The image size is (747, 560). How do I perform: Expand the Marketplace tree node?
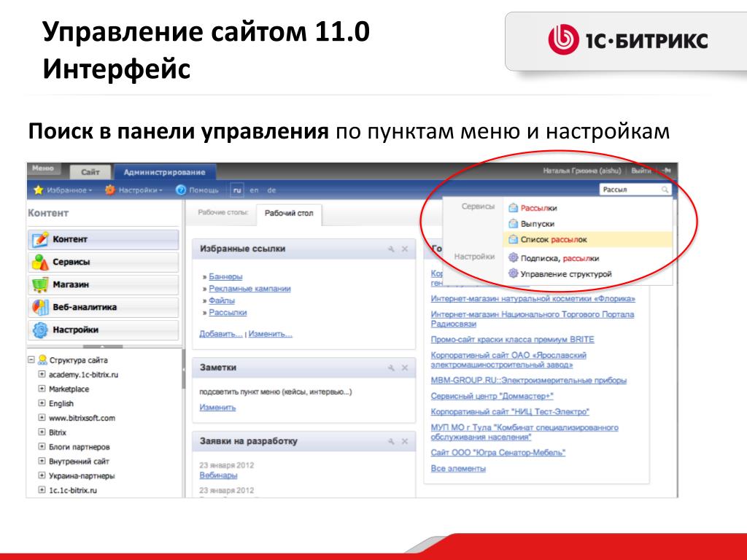pyautogui.click(x=42, y=389)
